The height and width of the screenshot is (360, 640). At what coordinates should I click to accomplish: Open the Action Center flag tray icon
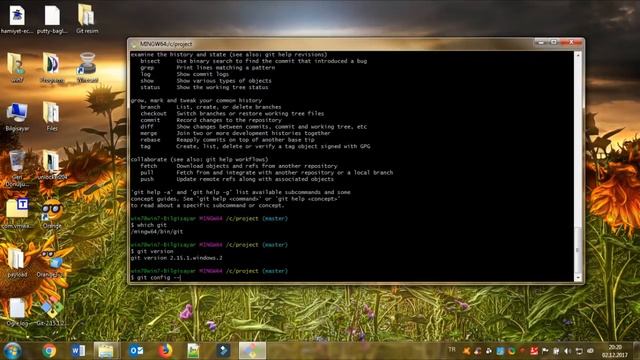tap(545, 351)
